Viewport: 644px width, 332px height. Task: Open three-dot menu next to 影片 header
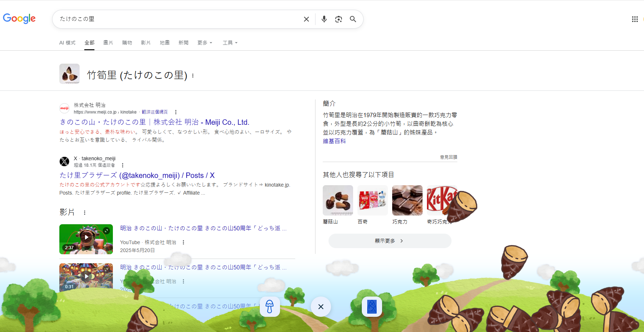pos(85,213)
